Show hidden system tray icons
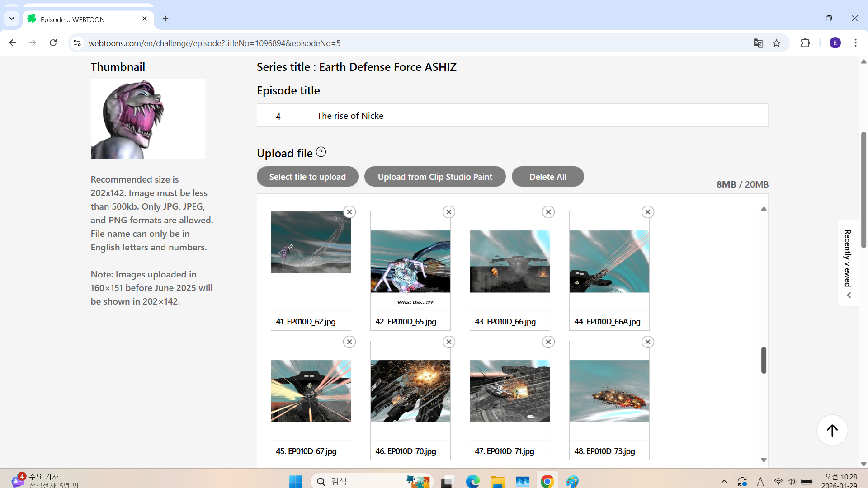Viewport: 868px width, 488px height. pyautogui.click(x=724, y=482)
